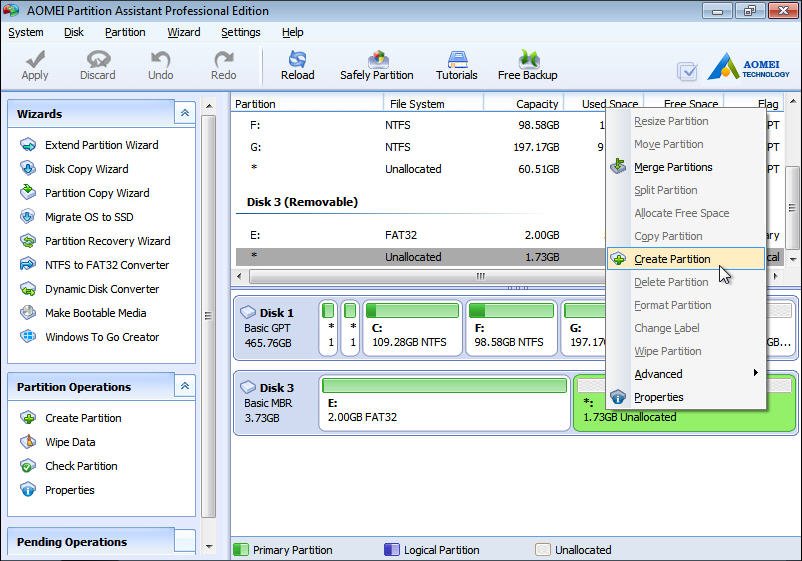
Task: Open the Help menu
Action: point(293,32)
